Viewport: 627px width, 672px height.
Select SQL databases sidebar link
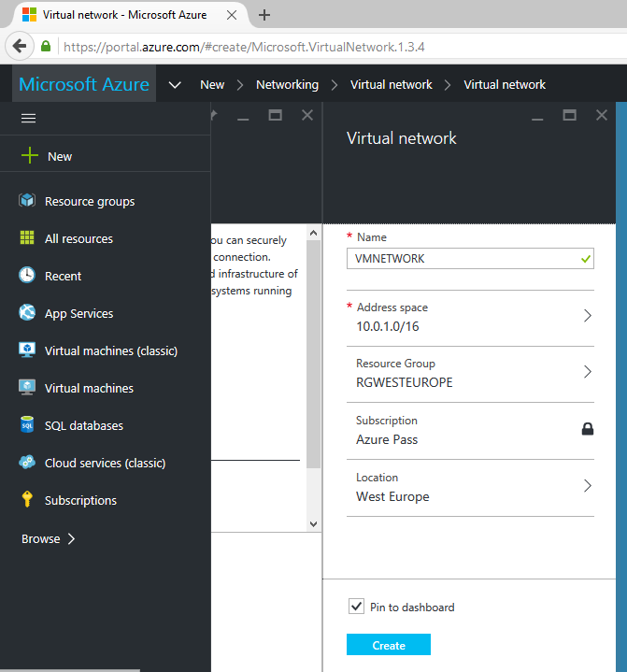[x=84, y=425]
